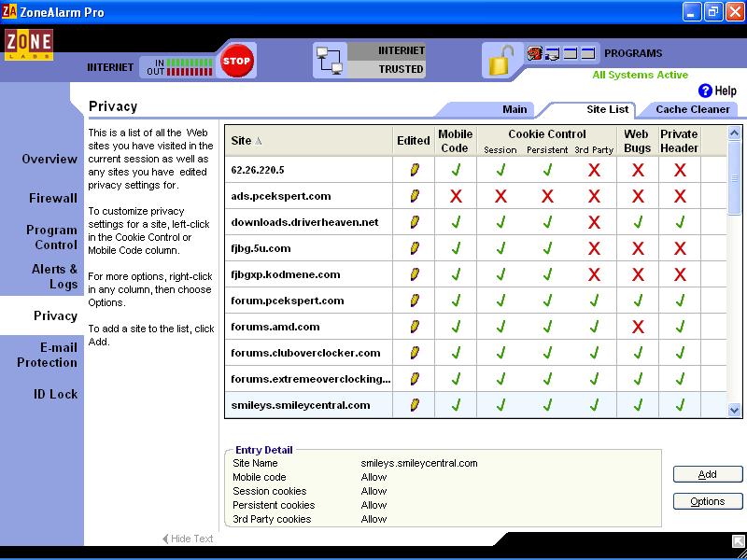
Task: Toggle 3rd Party cookies for 62.26.220.5
Action: [593, 170]
